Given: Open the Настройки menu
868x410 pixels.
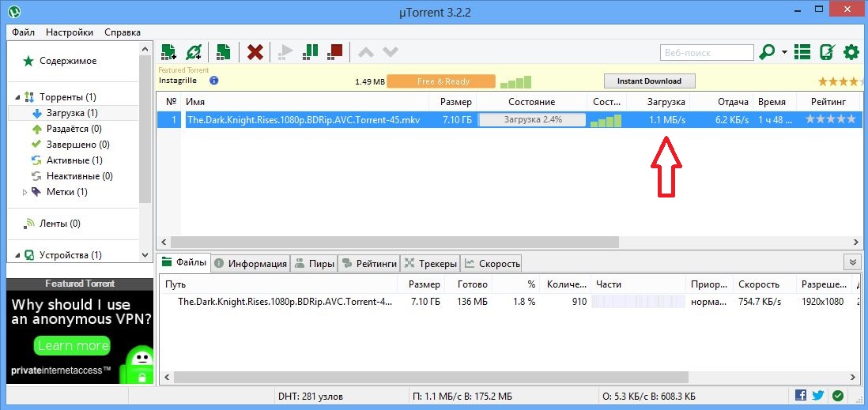Looking at the screenshot, I should click(70, 32).
